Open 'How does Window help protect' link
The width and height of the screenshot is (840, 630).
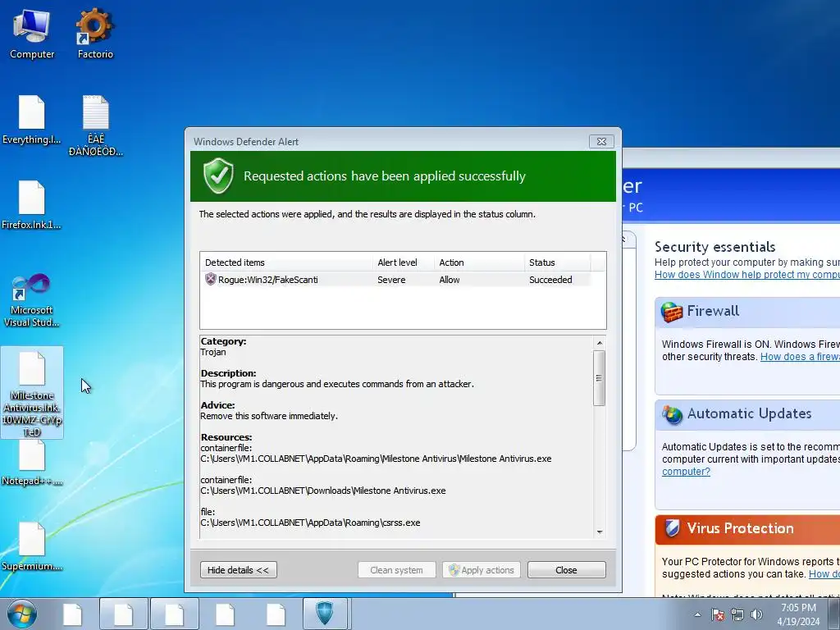[x=746, y=275]
